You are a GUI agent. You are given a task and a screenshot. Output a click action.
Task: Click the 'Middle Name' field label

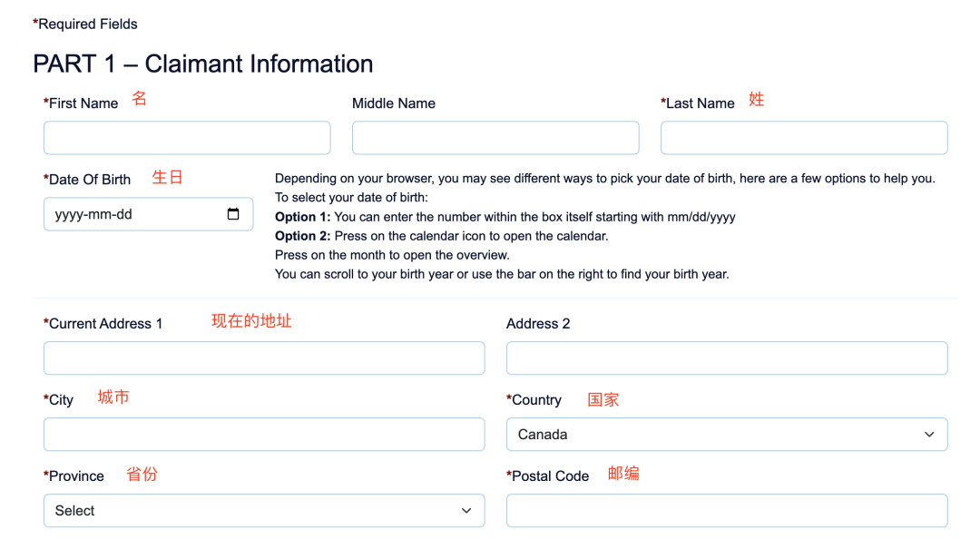point(394,103)
